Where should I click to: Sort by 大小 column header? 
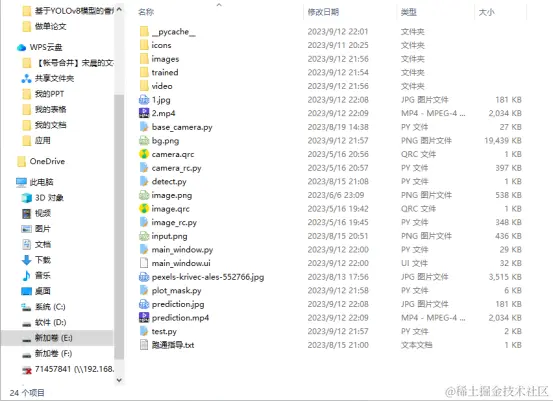point(486,12)
